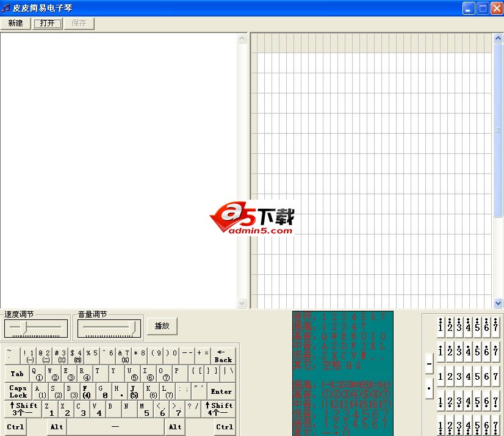The height and width of the screenshot is (436, 504).
Task: Click the H key with dot on keyboard
Action: [x=119, y=391]
